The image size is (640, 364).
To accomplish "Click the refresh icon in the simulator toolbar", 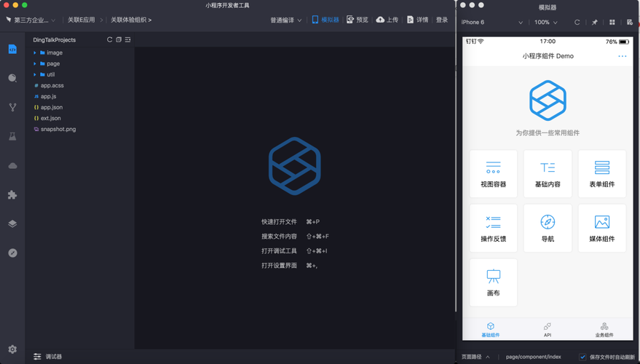I will tap(577, 23).
